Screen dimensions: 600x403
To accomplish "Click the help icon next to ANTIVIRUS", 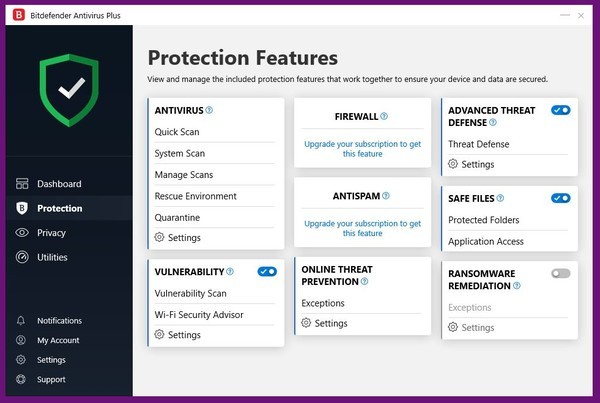I will pyautogui.click(x=209, y=110).
